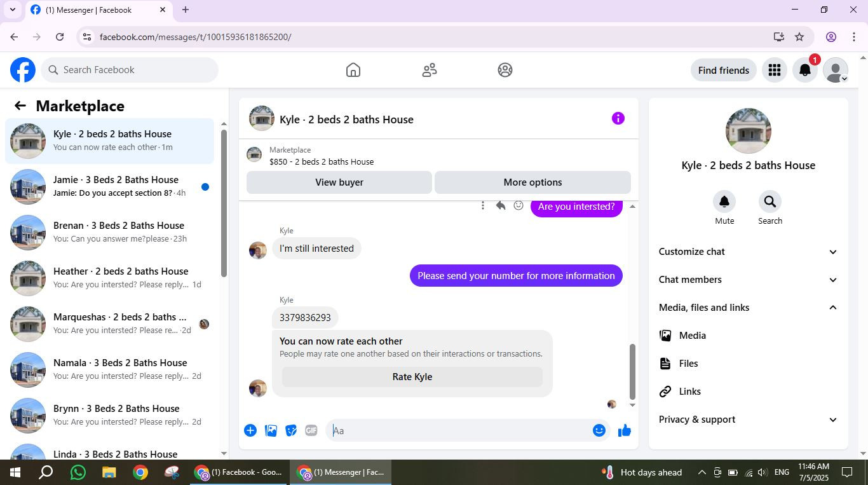Click the chat message list scrollbar
Image resolution: width=868 pixels, height=485 pixels.
click(632, 371)
